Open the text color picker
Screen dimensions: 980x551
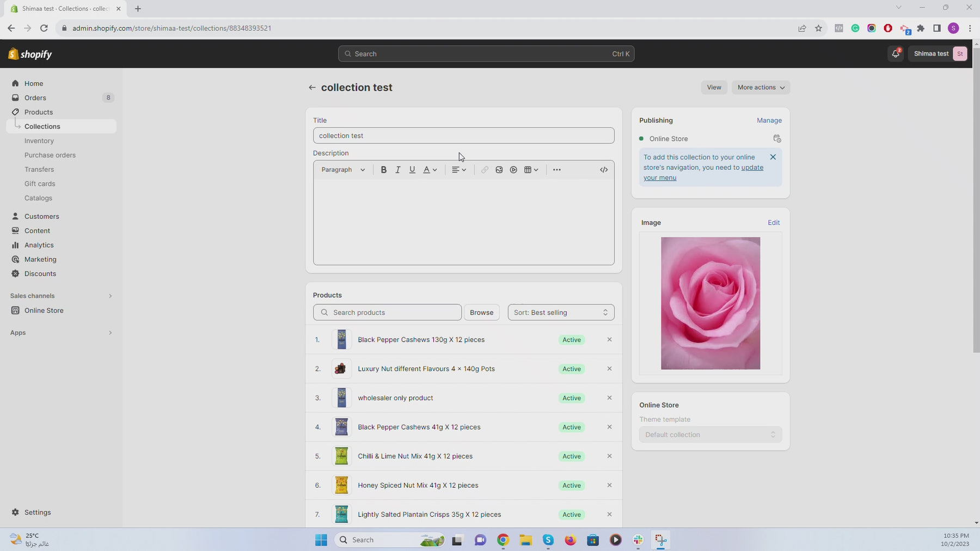click(x=430, y=170)
